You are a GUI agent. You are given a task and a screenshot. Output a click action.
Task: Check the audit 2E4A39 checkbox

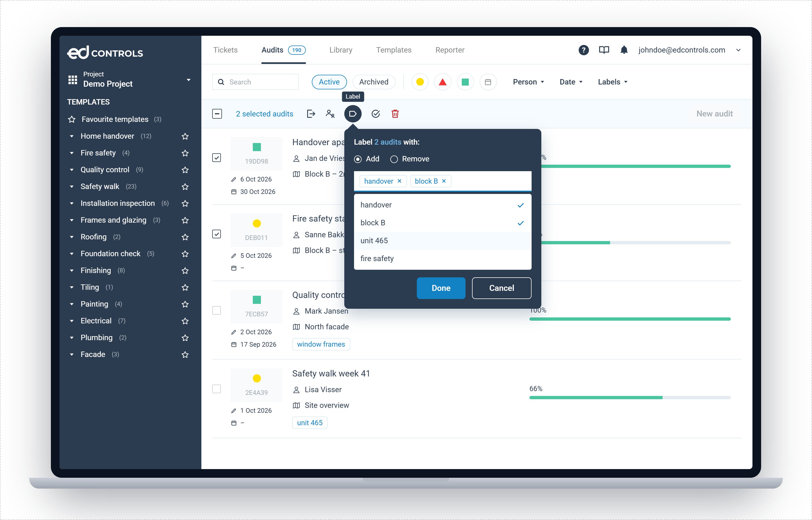pyautogui.click(x=217, y=389)
